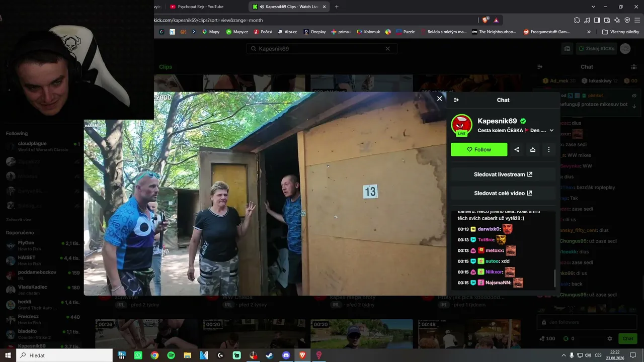The image size is (644, 362).
Task: Focus the Kick search box
Action: 321,49
